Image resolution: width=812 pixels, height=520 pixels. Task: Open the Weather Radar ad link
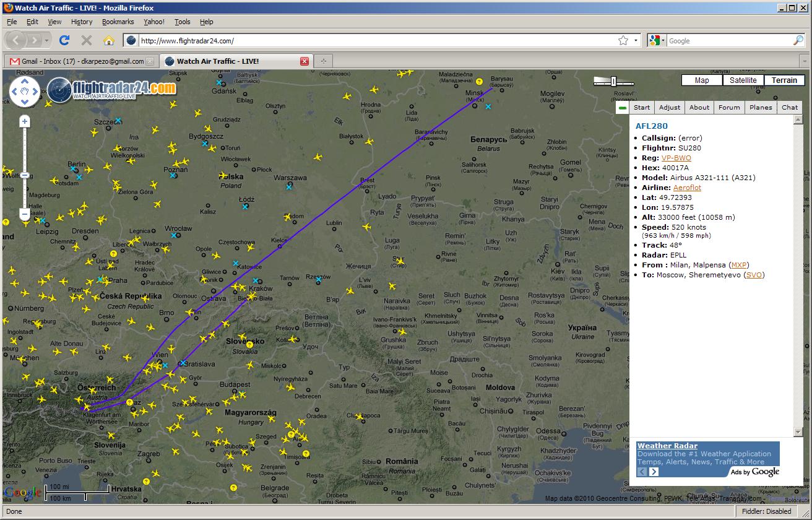click(667, 446)
